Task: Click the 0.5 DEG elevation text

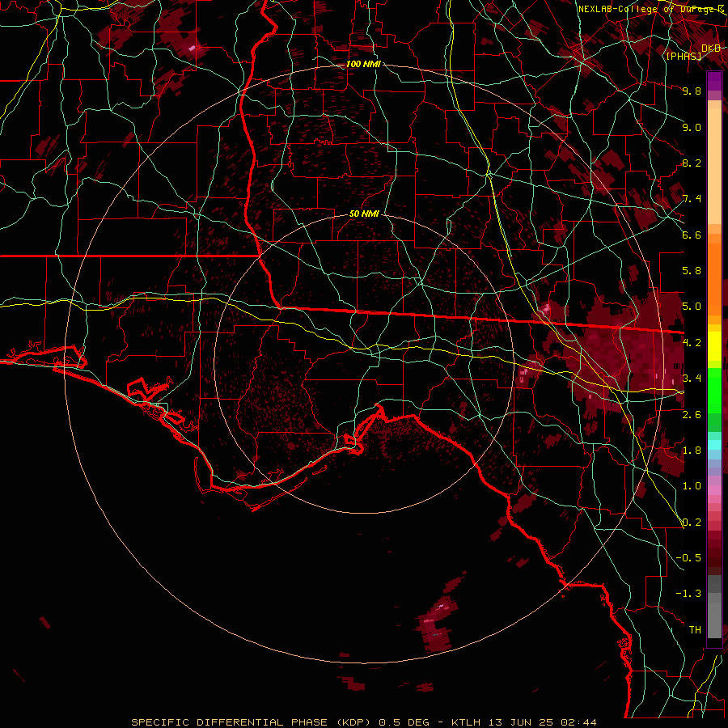Action: 404,722
